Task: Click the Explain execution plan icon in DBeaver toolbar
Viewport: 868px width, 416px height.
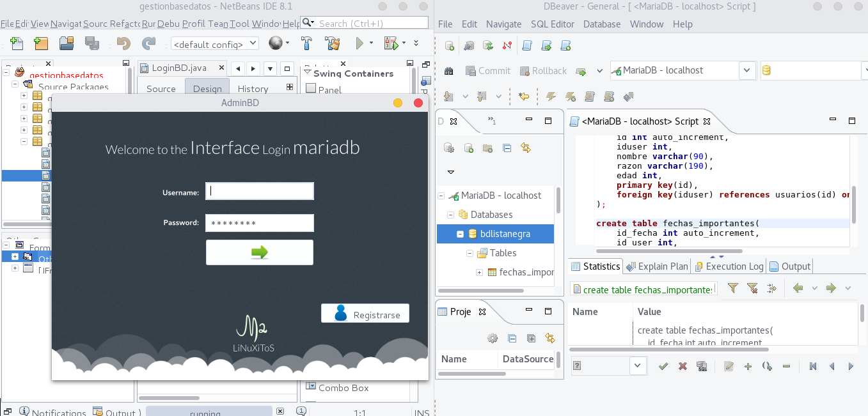Action: pyautogui.click(x=628, y=96)
